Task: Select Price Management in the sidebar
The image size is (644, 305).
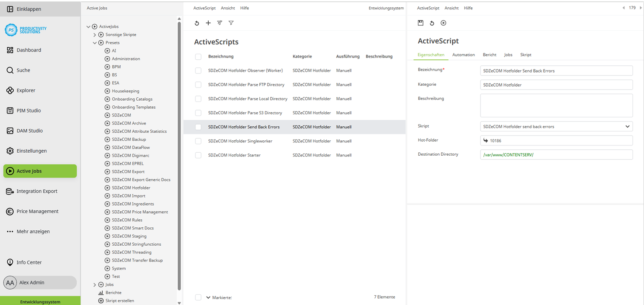Action: pyautogui.click(x=37, y=211)
